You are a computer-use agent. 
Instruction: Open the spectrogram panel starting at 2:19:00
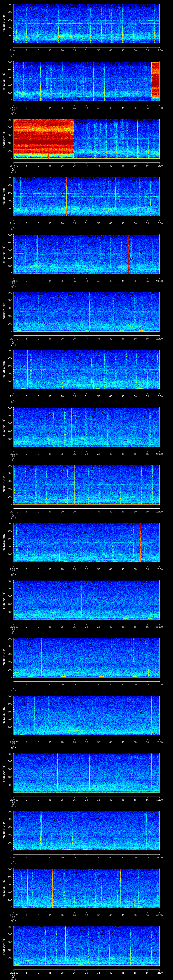(x=86, y=197)
